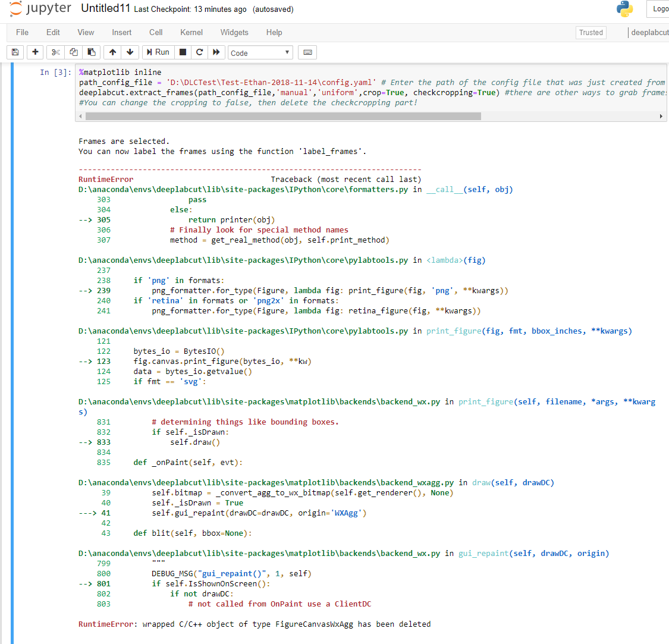Click the In [3] cell prompt
669x644 pixels.
pos(55,73)
